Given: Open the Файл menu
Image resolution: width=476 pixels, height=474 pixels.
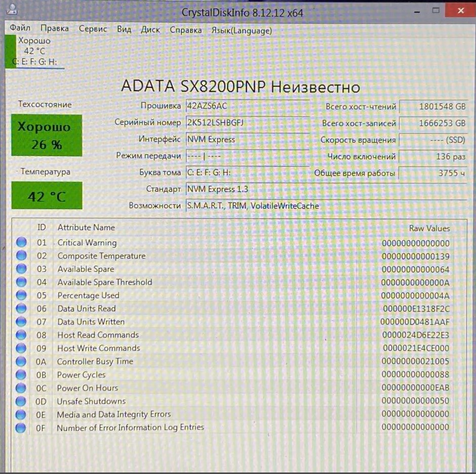Looking at the screenshot, I should 20,28.
